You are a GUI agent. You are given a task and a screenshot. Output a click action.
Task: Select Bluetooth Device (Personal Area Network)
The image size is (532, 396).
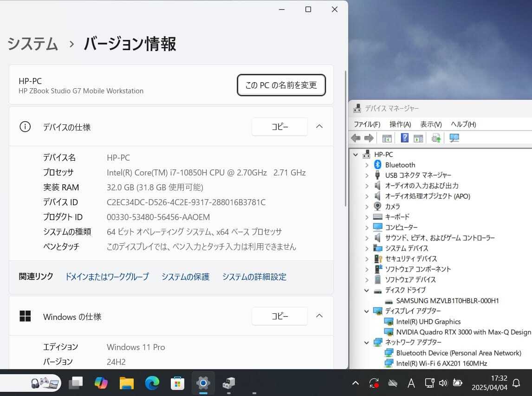(458, 353)
